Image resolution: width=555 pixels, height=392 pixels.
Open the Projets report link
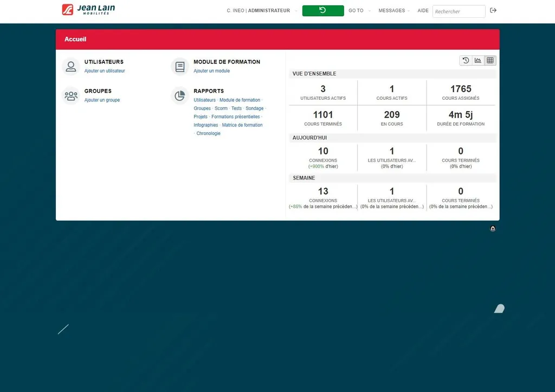201,117
